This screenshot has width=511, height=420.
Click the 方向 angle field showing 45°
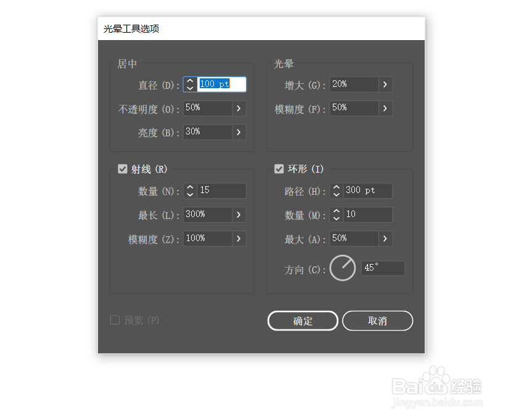(383, 268)
